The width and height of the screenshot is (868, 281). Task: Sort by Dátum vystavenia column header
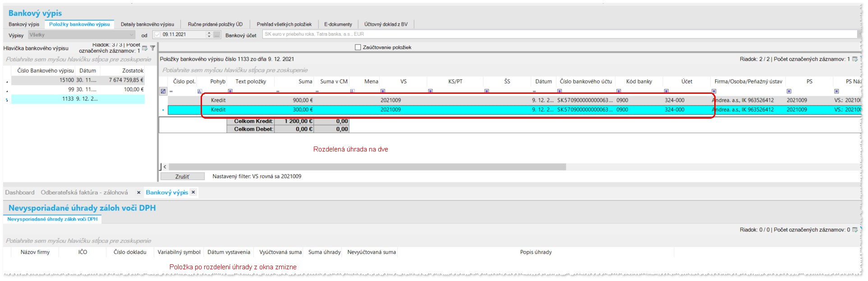pos(229,252)
